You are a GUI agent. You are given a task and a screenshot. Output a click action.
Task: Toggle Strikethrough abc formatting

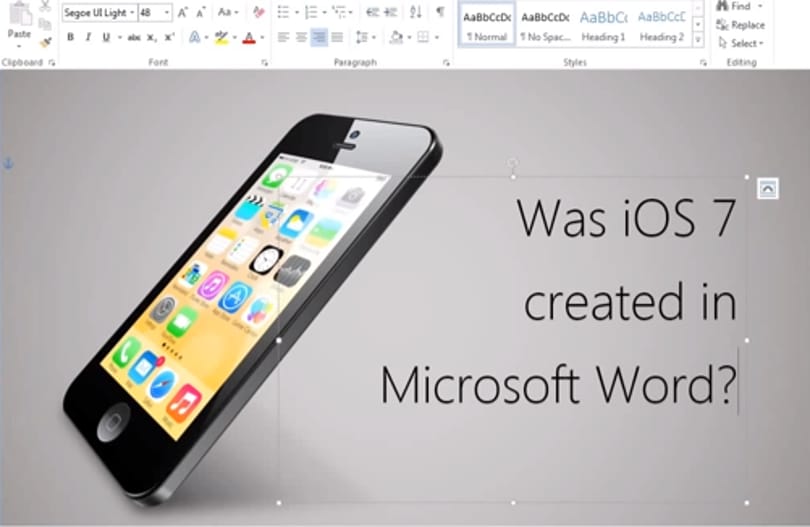pos(134,37)
